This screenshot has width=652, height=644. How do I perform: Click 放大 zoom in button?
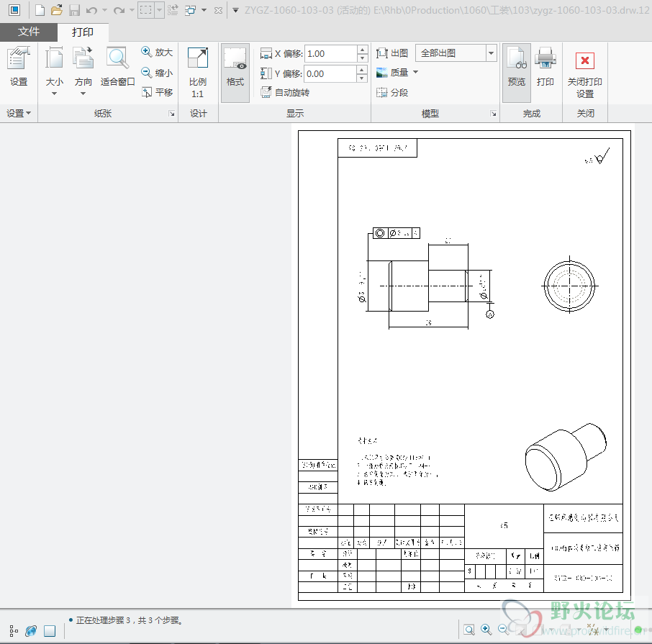click(157, 53)
